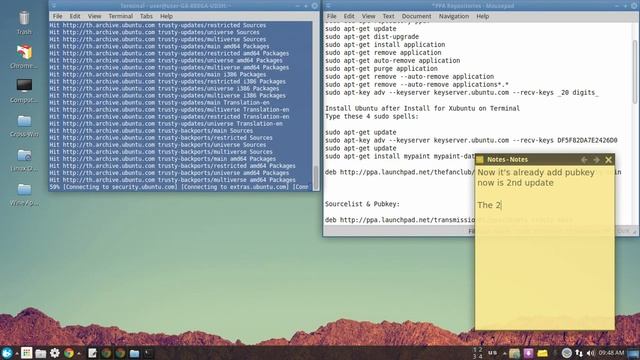Open the Terminal window's Edit menu
The height and width of the screenshot is (360, 640).
[75, 16]
